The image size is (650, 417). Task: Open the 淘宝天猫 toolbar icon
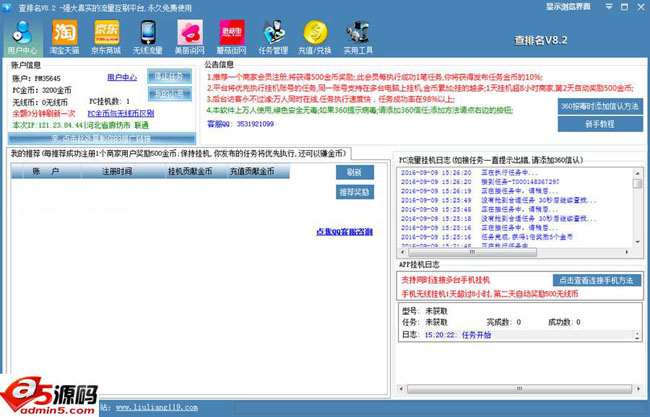point(64,37)
